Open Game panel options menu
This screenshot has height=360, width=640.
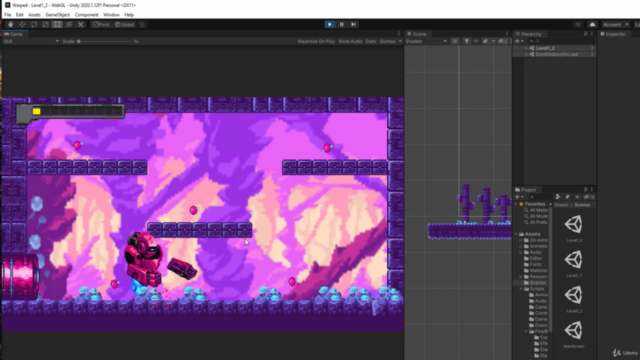click(x=399, y=34)
